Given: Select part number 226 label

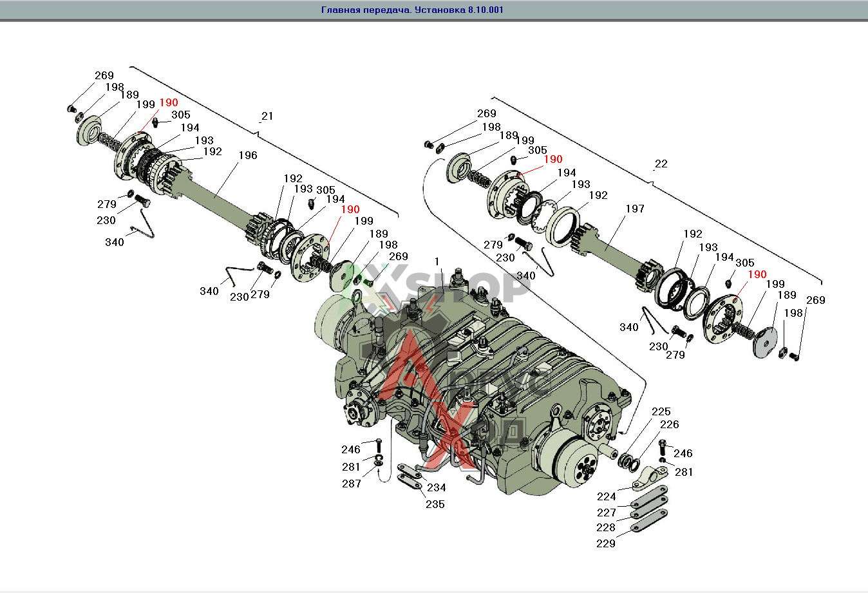Looking at the screenshot, I should click(x=669, y=424).
